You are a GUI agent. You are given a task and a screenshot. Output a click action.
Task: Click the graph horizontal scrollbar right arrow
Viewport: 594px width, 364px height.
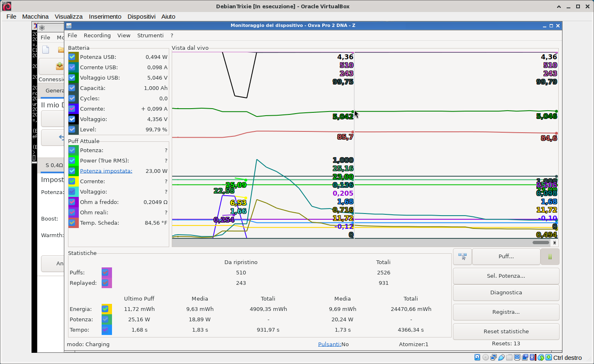tap(555, 243)
